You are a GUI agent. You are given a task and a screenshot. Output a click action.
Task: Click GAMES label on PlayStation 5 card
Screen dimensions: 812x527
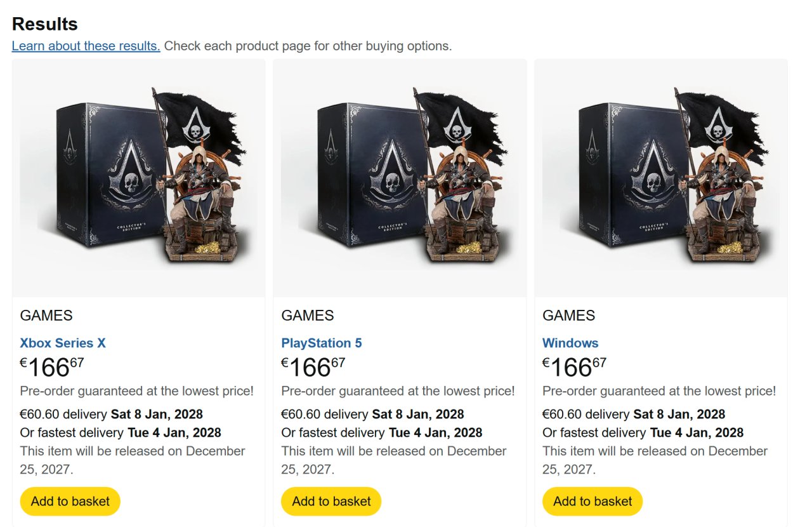click(x=308, y=316)
